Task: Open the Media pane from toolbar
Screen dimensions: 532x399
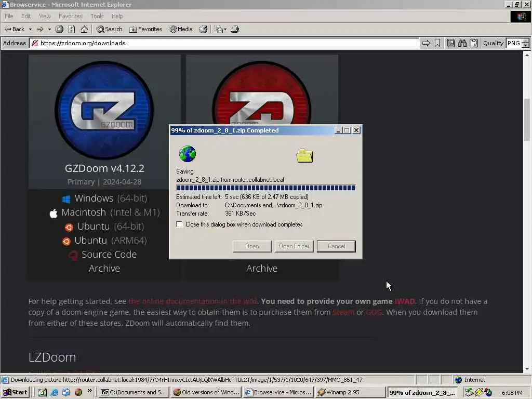Action: click(181, 29)
